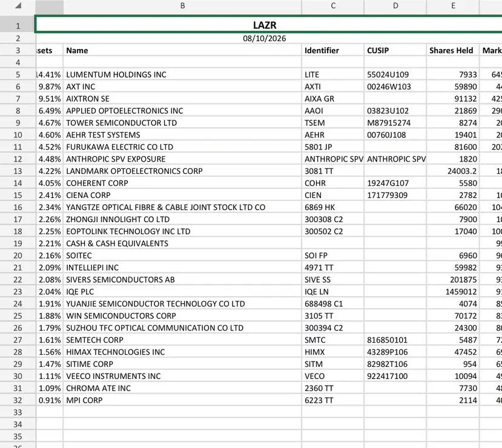Select CHROMA ATE INC cell
The width and height of the screenshot is (502, 448).
pyautogui.click(x=182, y=388)
